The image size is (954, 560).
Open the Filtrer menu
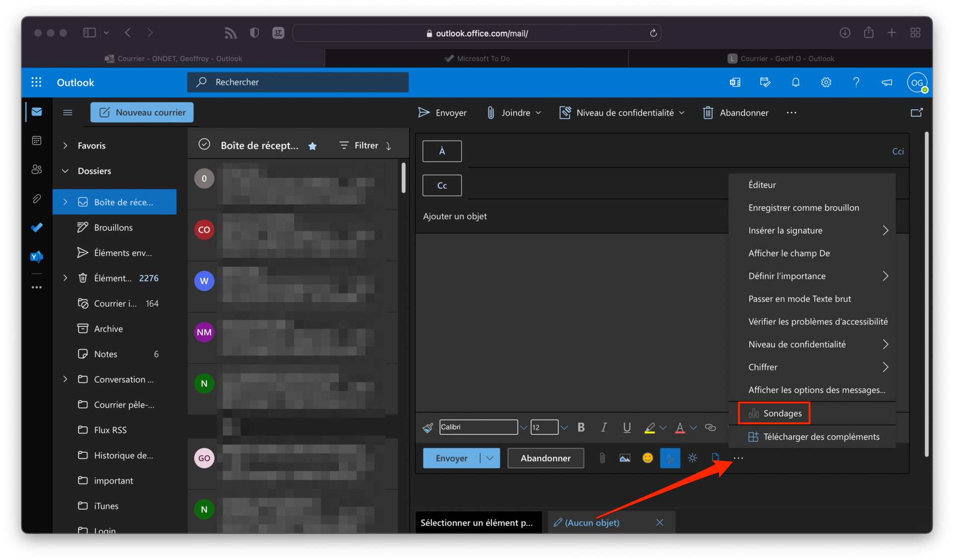point(359,146)
